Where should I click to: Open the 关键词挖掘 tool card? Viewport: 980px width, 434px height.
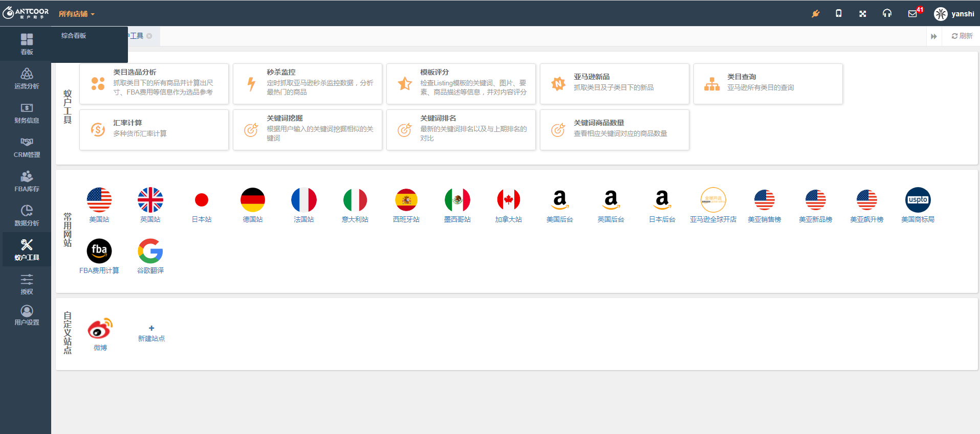(x=308, y=130)
